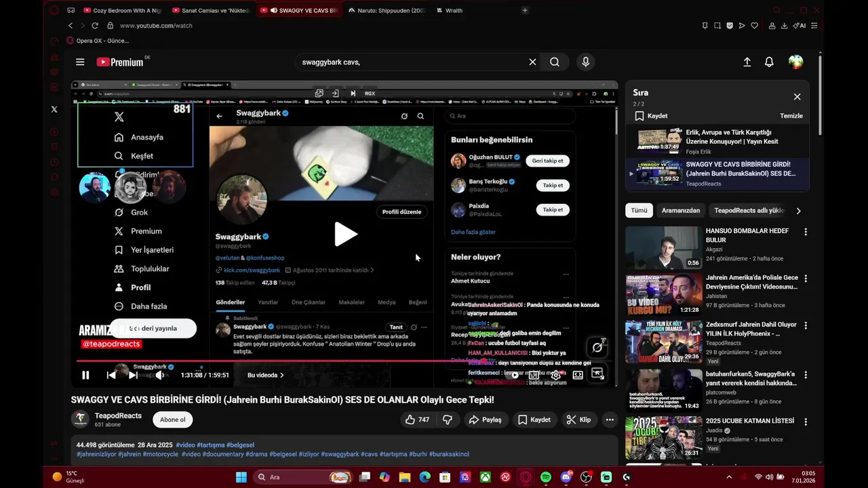Image resolution: width=868 pixels, height=488 pixels.
Task: Save the queue with Kaydet
Action: (651, 116)
